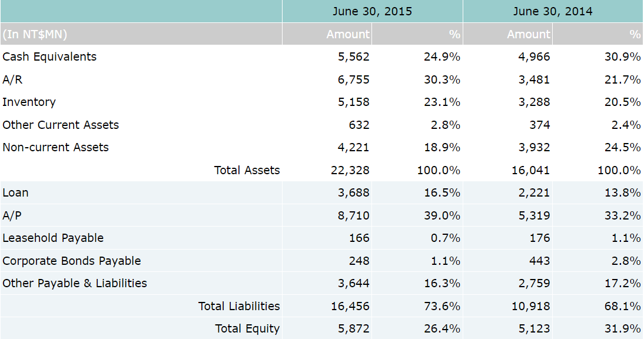Image resolution: width=644 pixels, height=339 pixels.
Task: Select the Inventory row label
Action: 29,102
